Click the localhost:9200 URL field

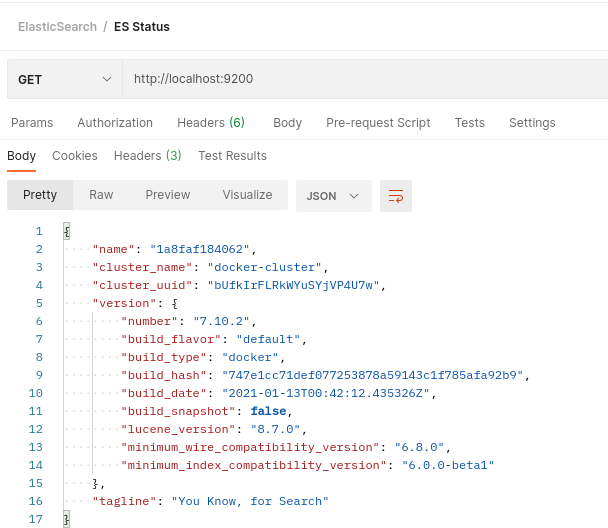pos(365,79)
